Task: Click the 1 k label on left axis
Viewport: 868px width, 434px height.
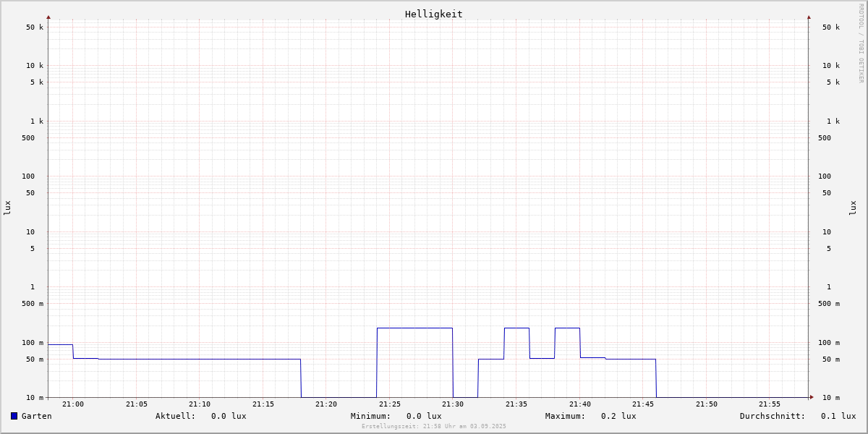Action: tap(37, 122)
